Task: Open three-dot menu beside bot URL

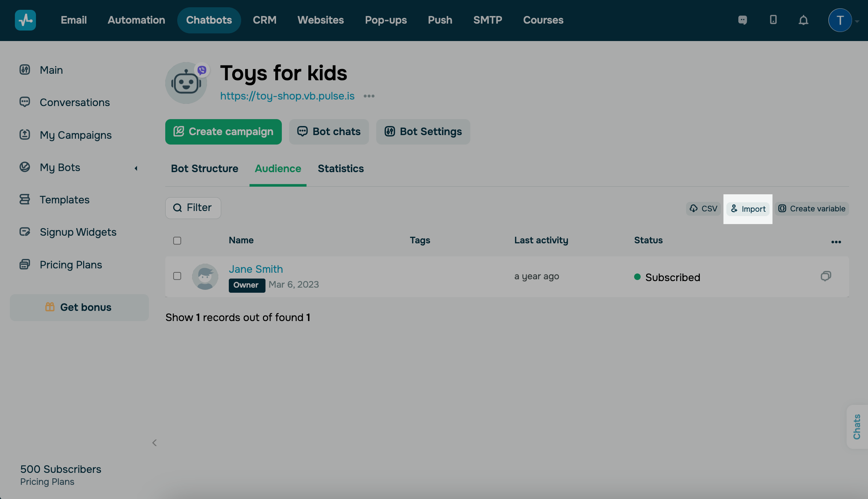Action: click(x=369, y=96)
